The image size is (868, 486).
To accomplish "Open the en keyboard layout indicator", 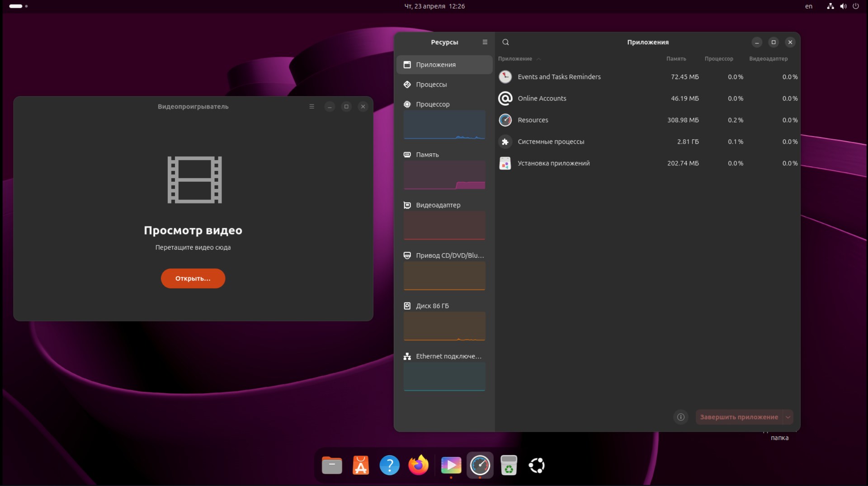I will 808,6.
